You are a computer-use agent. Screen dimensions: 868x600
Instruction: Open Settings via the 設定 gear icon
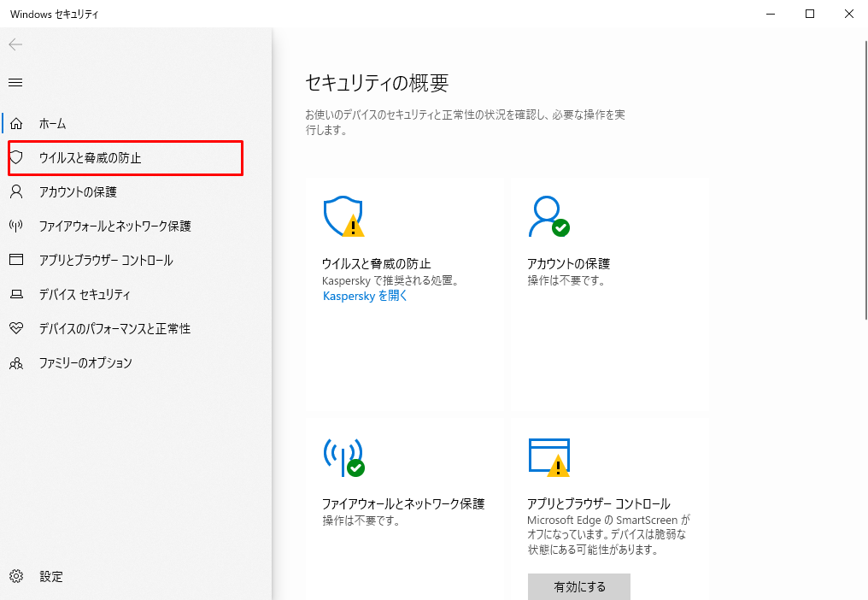click(x=15, y=576)
